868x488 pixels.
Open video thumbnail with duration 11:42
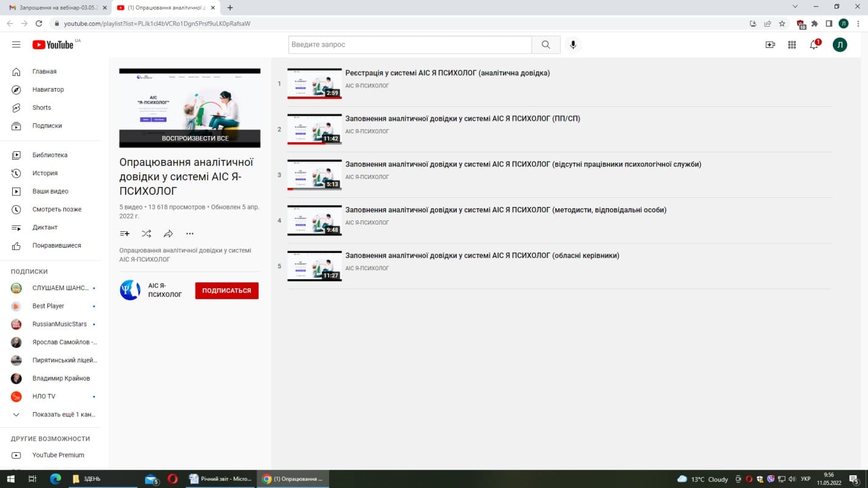315,129
